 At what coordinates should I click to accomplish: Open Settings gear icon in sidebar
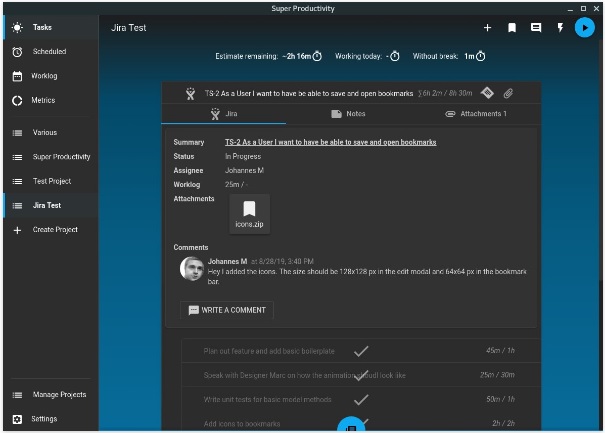pos(17,419)
